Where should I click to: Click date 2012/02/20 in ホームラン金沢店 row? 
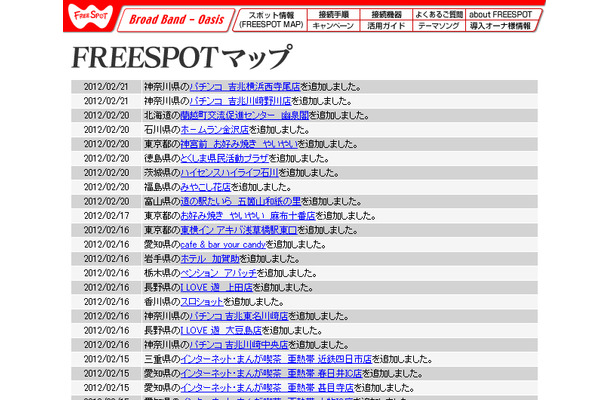coord(106,130)
